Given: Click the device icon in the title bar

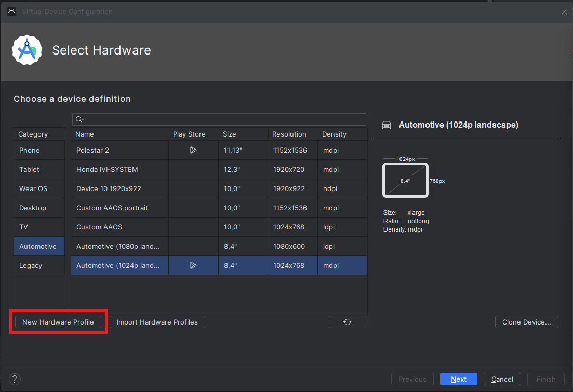Looking at the screenshot, I should click(11, 11).
